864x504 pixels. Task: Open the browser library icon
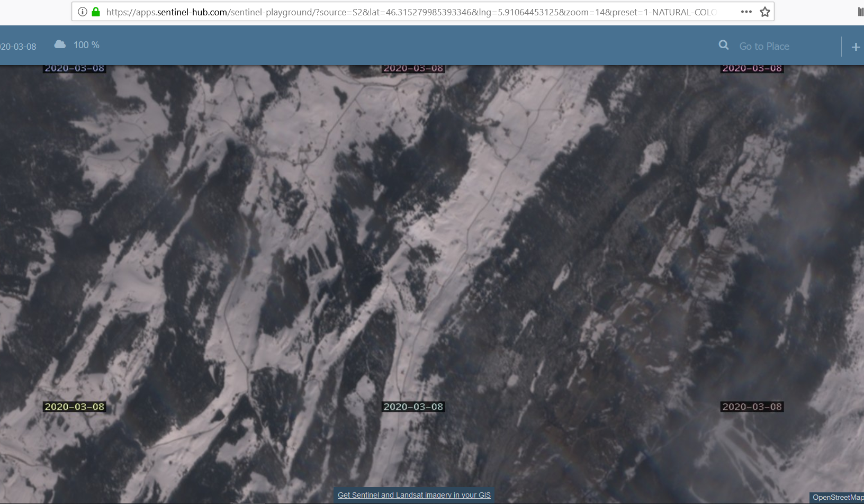pyautogui.click(x=860, y=12)
